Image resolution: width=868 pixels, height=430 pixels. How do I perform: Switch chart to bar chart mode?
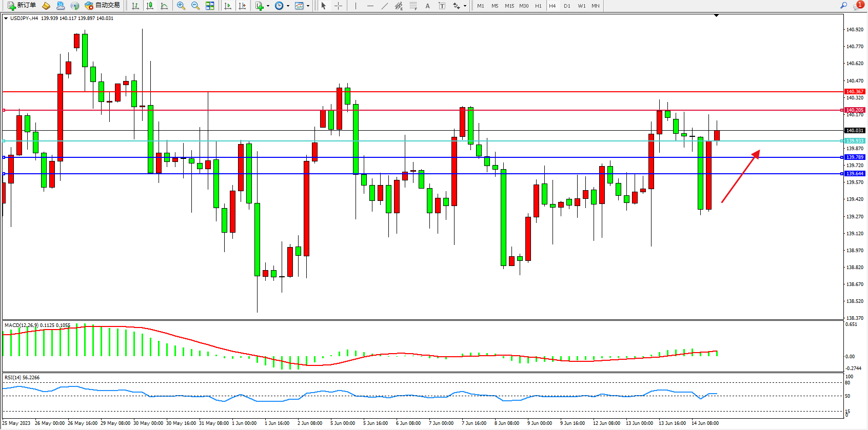coord(135,6)
